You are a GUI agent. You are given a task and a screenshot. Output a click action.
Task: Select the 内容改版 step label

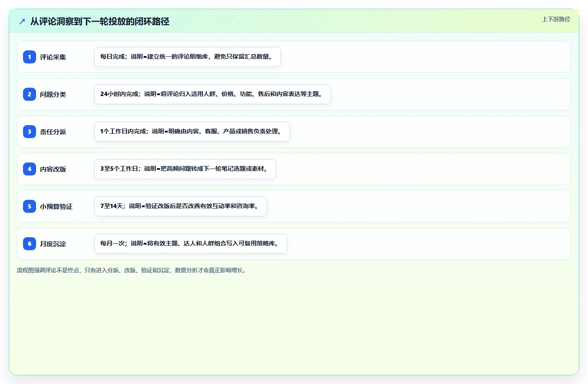[x=53, y=169]
